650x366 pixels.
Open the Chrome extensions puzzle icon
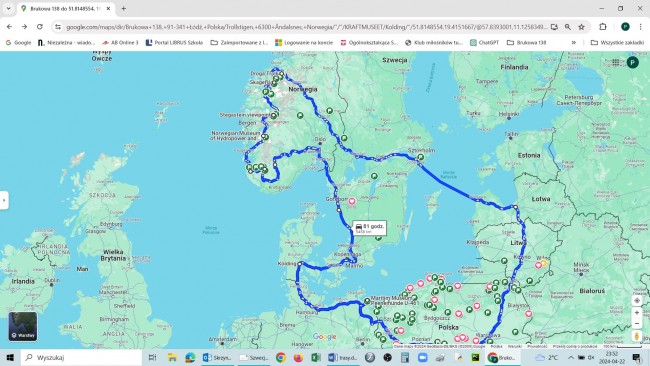click(603, 27)
